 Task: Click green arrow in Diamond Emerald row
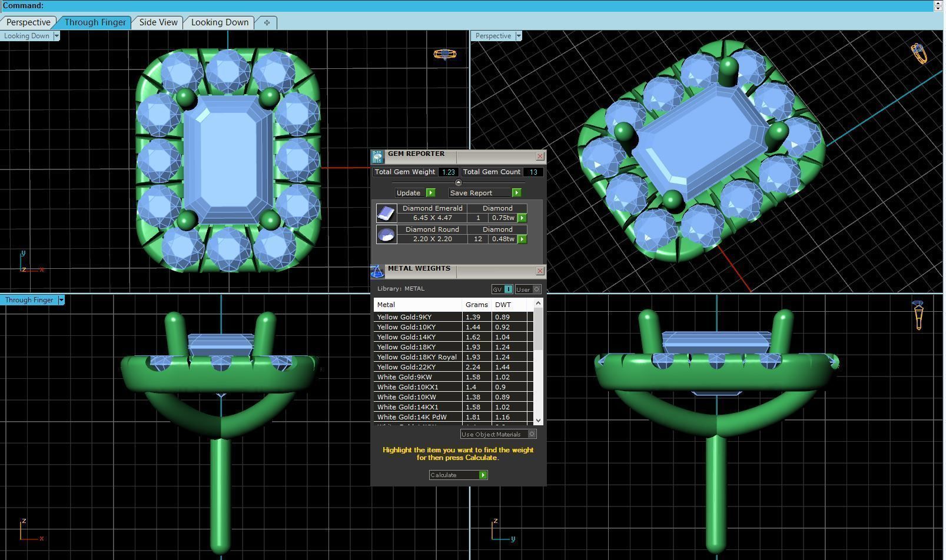522,218
